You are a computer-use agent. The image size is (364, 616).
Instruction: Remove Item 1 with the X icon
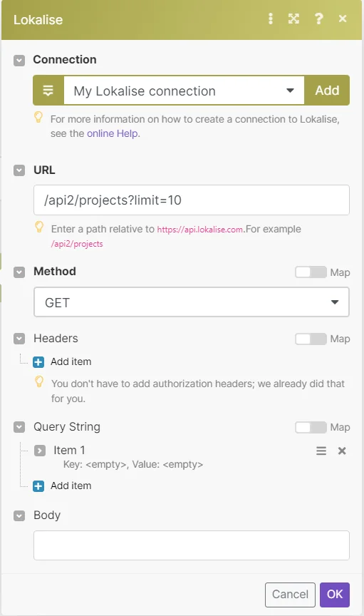342,451
